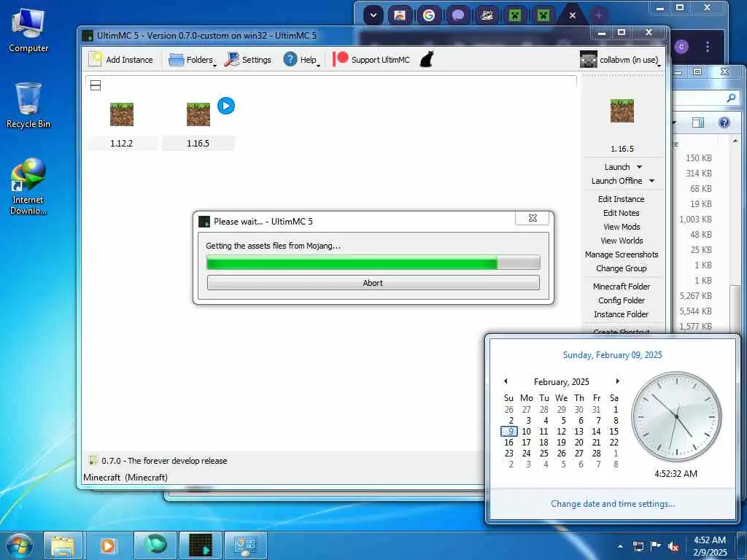Switch to the Google browser tab
This screenshot has width=747, height=560.
click(429, 15)
